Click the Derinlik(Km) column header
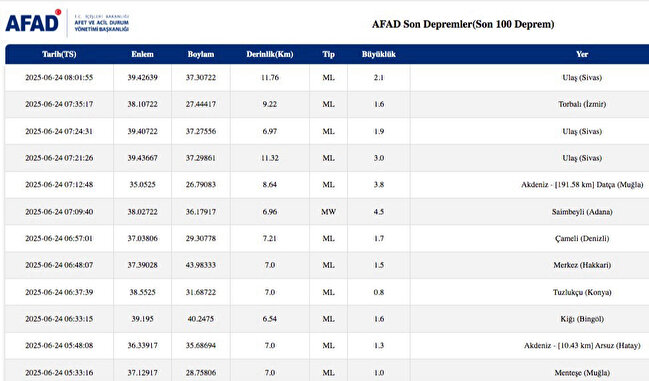This screenshot has height=381, width=649. coord(270,54)
